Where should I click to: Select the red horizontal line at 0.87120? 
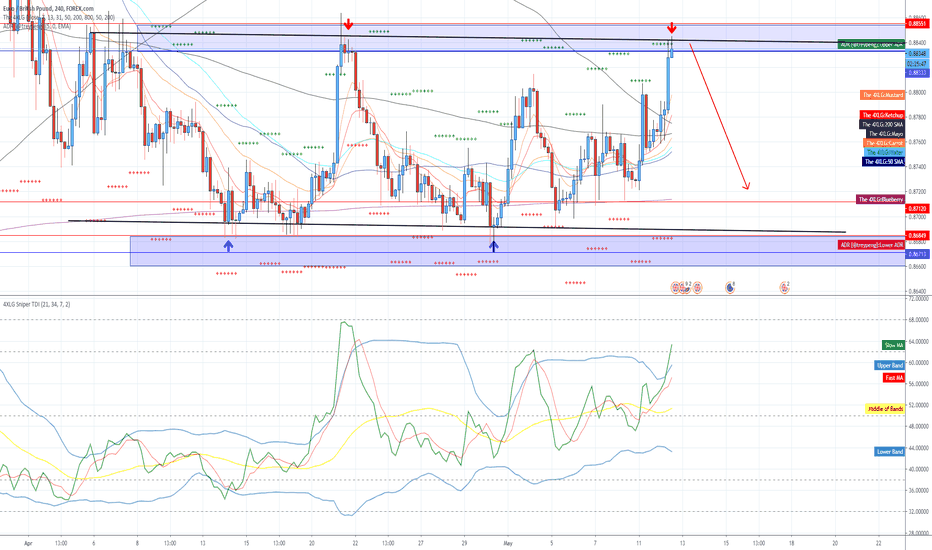pos(452,202)
